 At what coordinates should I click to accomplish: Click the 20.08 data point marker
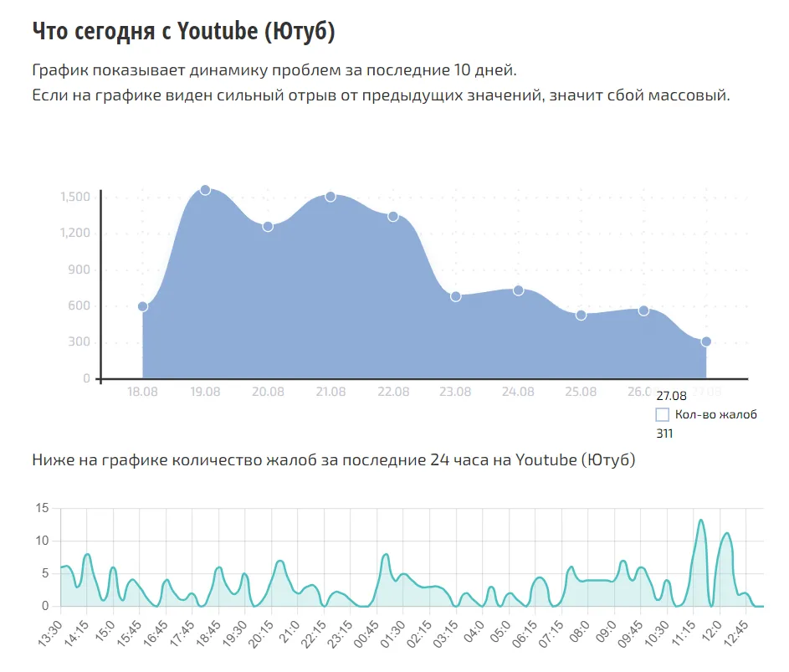(x=268, y=227)
